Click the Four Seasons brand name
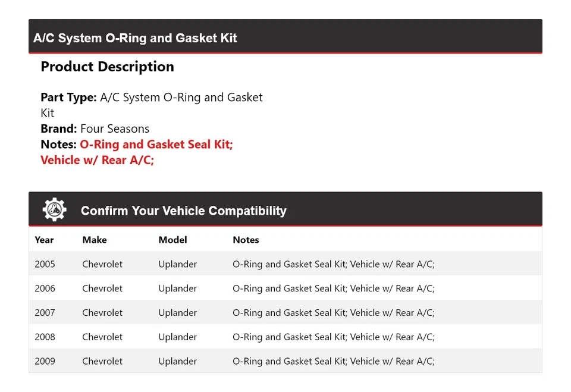571x392 pixels. (115, 128)
